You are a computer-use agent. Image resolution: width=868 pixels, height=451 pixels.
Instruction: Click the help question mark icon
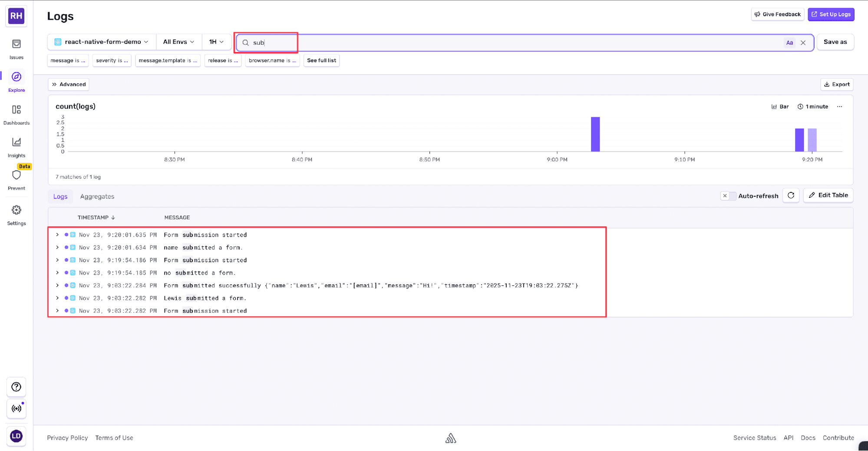tap(17, 387)
